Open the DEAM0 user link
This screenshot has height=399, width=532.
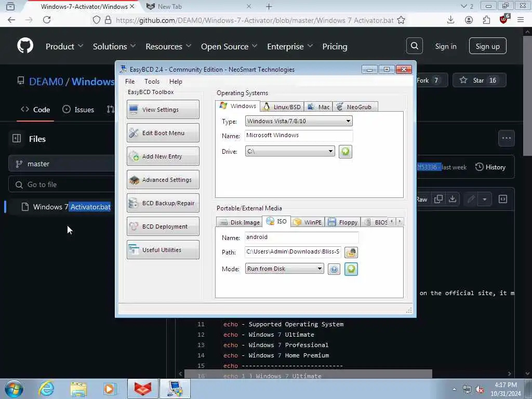click(x=46, y=82)
